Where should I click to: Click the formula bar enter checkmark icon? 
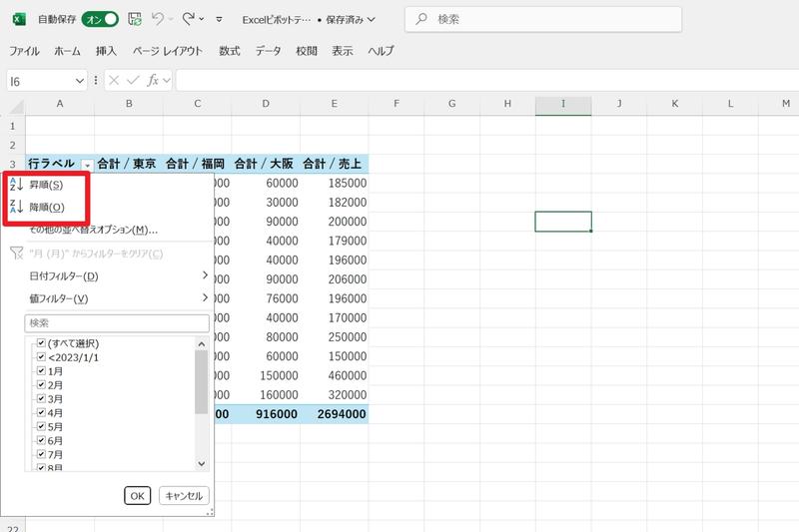(133, 81)
